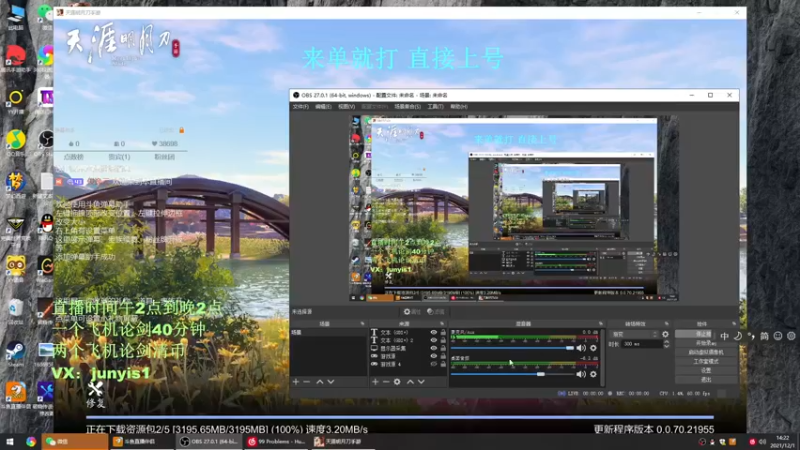Click the Chinese input mode 中 indicator on IME bar
Viewport: 800px width, 450px height.
click(x=724, y=336)
